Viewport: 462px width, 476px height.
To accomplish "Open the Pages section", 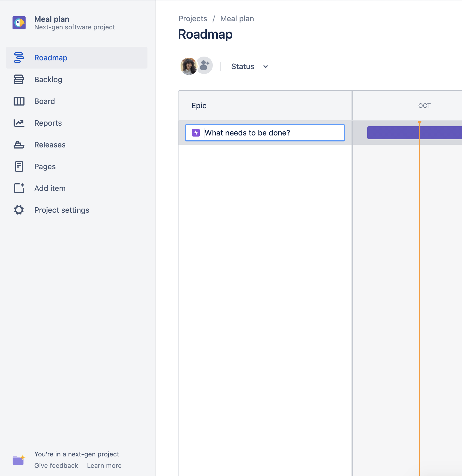I will click(x=45, y=166).
